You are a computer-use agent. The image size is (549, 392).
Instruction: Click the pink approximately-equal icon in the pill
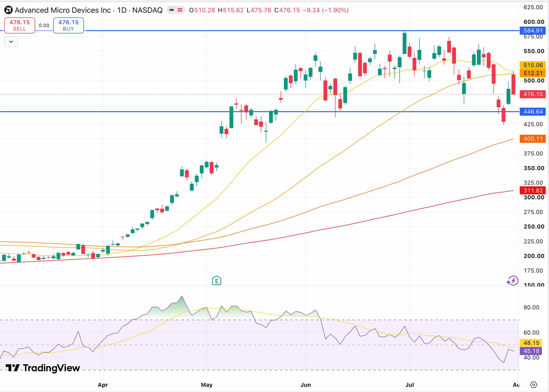coord(180,10)
